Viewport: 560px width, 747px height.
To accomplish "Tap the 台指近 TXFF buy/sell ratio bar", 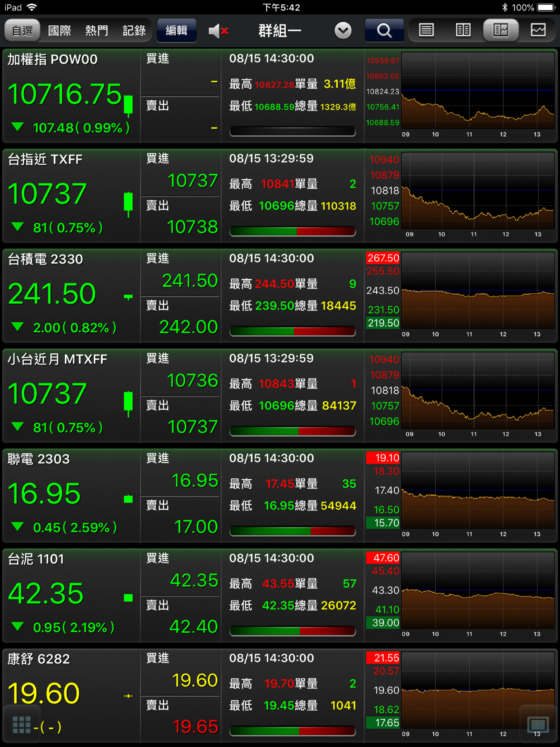I will click(293, 231).
